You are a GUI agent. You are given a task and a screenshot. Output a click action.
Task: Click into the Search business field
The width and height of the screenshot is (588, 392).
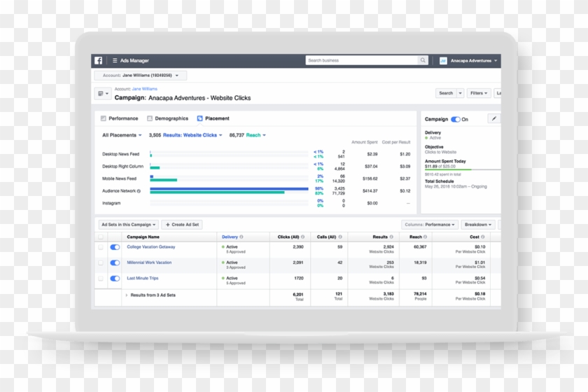(361, 61)
